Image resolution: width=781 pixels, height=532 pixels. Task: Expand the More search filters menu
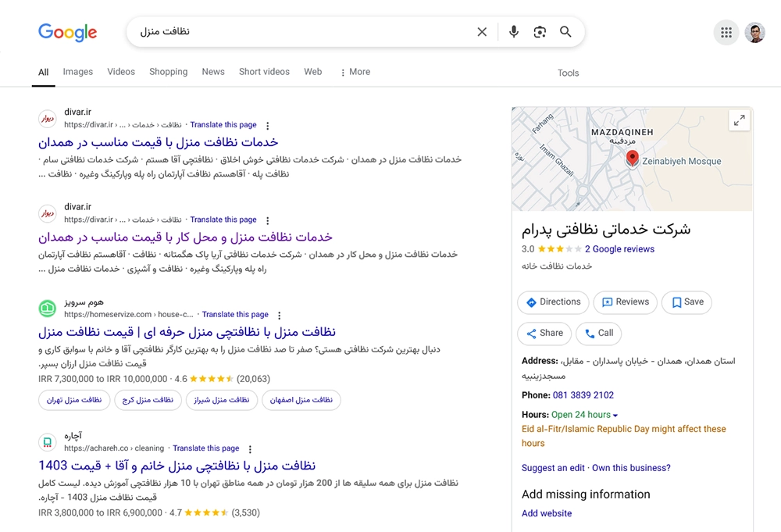click(355, 72)
